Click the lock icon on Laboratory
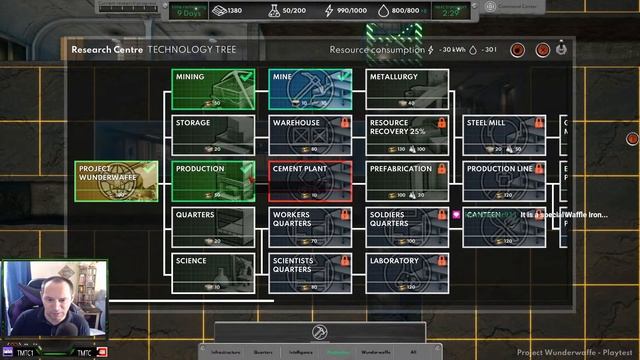The image size is (640, 360). click(442, 260)
